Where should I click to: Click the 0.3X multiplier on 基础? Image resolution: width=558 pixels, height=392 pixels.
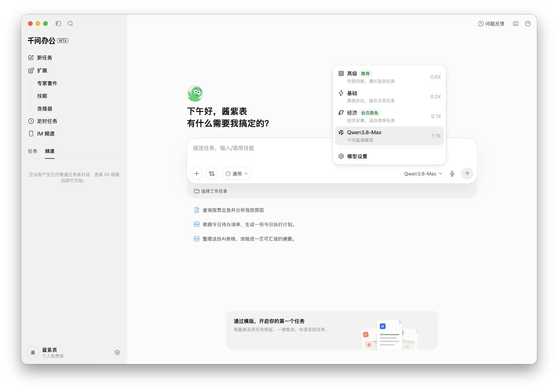(x=435, y=97)
